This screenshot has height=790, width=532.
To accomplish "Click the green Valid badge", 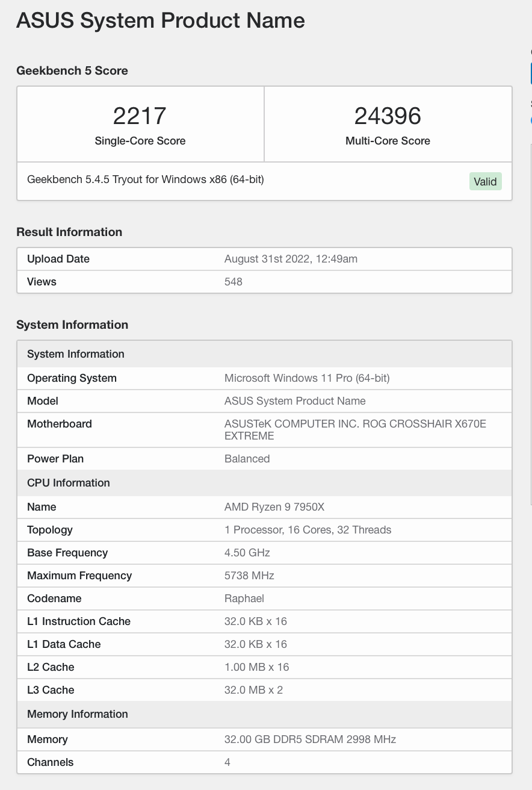I will (485, 181).
